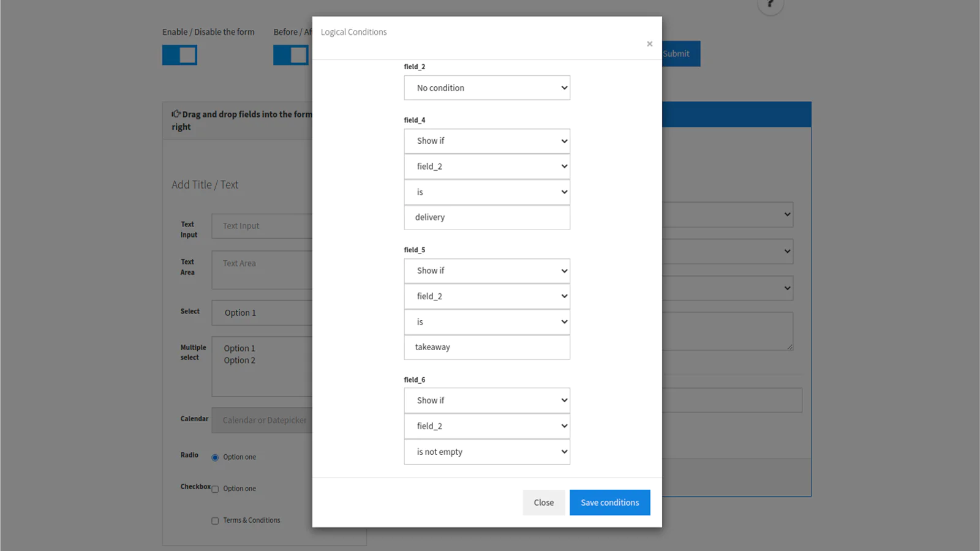This screenshot has height=551, width=980.
Task: Click the Logical Conditions dialog title
Action: (x=354, y=32)
